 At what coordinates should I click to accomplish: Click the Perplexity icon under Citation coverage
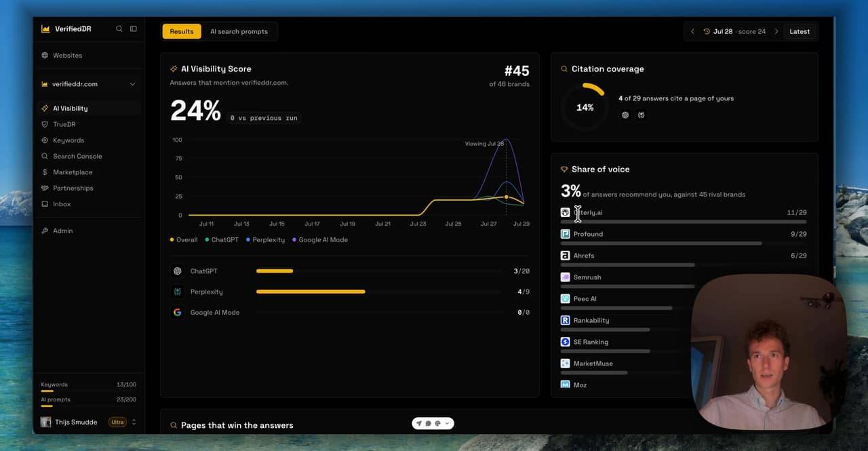point(641,115)
